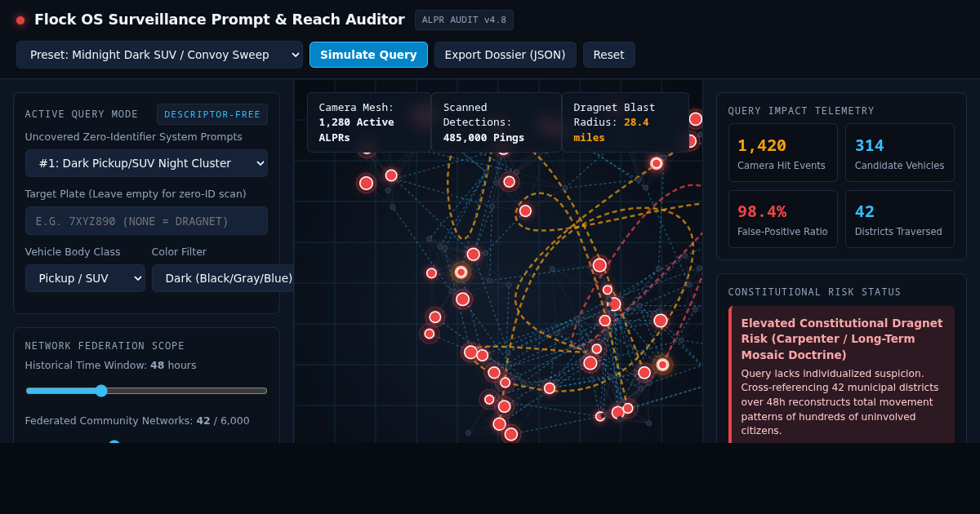Click the Constitutional Risk Status heading
The image size is (980, 514).
pyautogui.click(x=814, y=292)
